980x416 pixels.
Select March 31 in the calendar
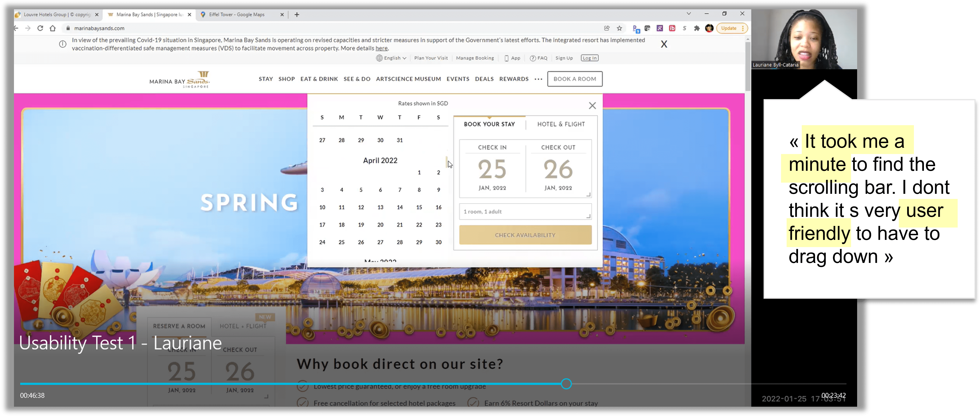coord(399,140)
